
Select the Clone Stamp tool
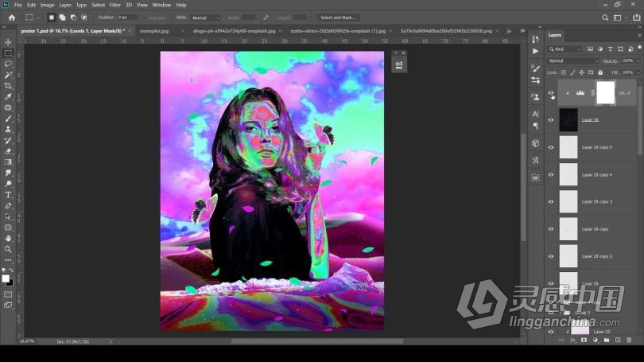[x=8, y=129]
